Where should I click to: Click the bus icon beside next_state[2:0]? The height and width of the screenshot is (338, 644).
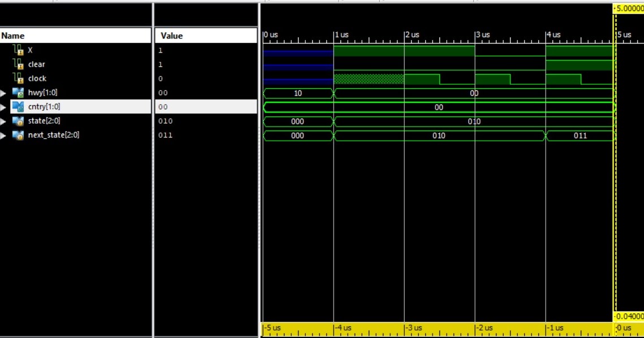point(18,135)
